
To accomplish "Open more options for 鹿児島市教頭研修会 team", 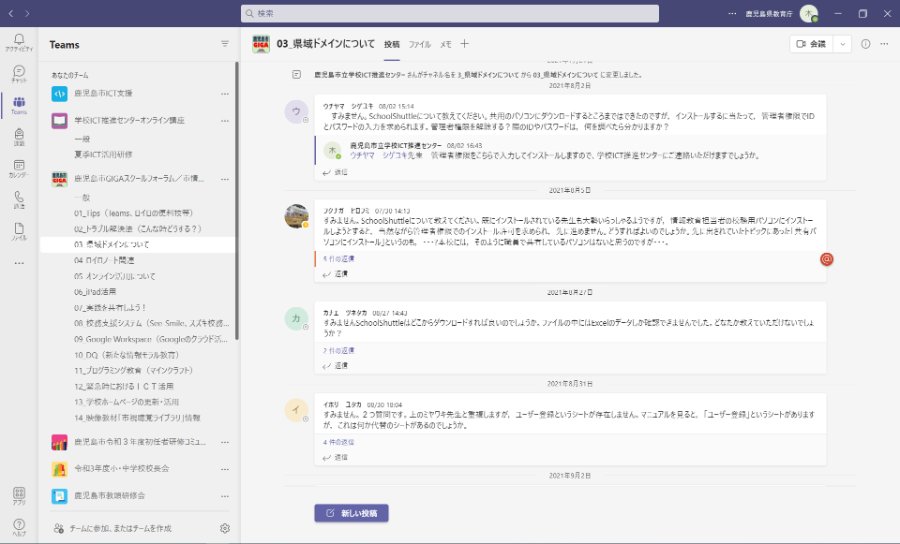I will tap(225, 496).
